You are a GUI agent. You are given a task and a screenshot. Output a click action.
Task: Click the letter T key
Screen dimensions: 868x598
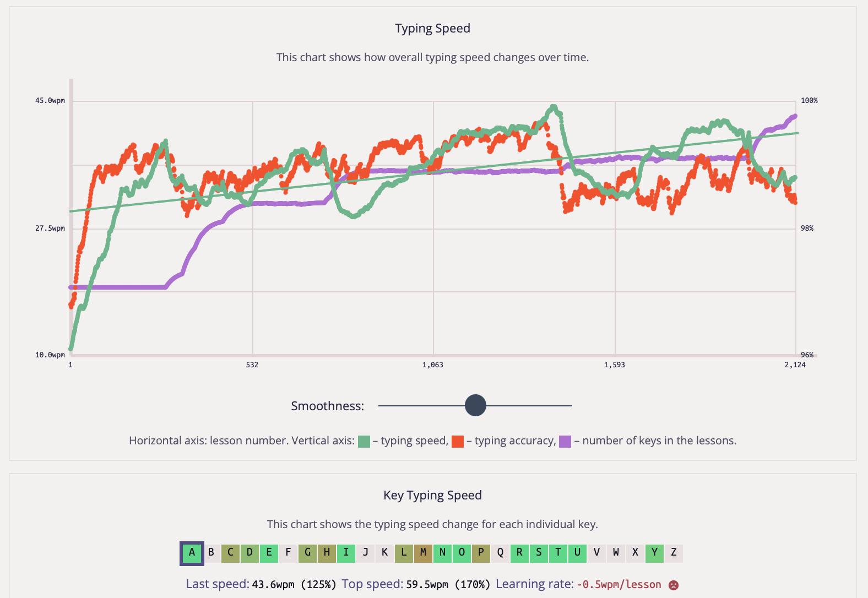[x=558, y=553]
